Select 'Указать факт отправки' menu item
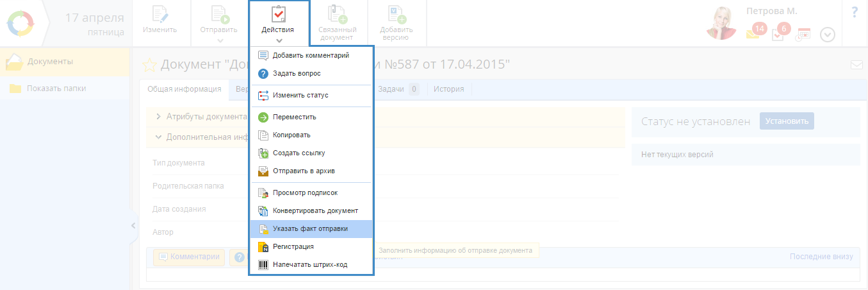The image size is (868, 290). (310, 228)
